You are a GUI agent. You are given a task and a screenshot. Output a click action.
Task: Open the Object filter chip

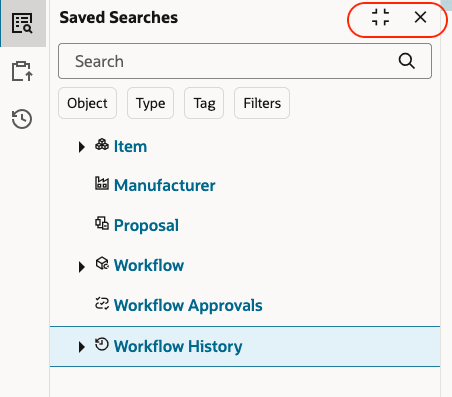(87, 103)
